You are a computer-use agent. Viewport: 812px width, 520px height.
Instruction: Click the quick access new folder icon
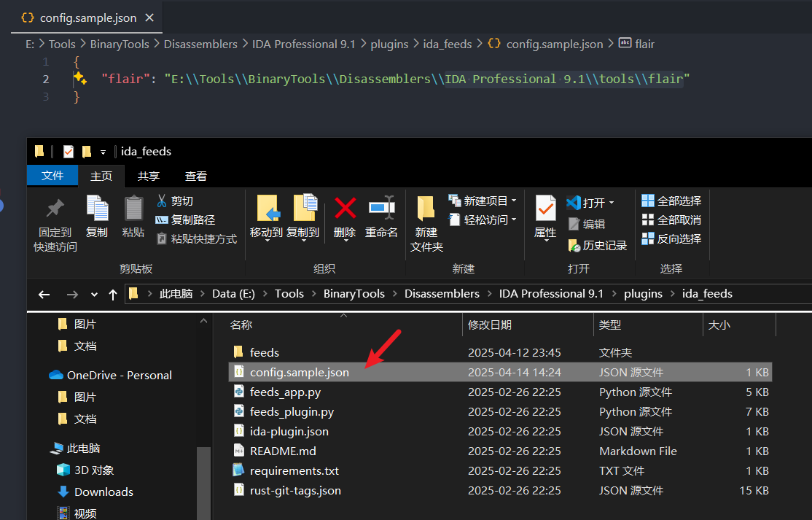87,152
